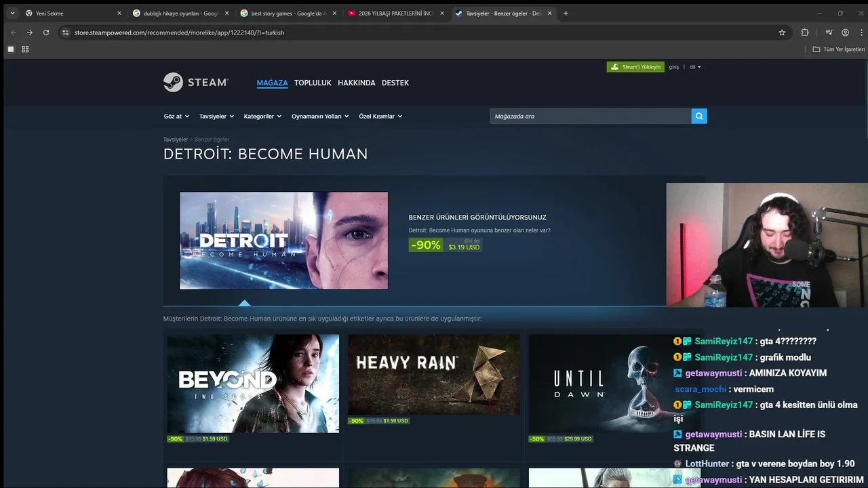The image size is (868, 488).
Task: Click the magnifier search button
Action: pyautogui.click(x=699, y=116)
